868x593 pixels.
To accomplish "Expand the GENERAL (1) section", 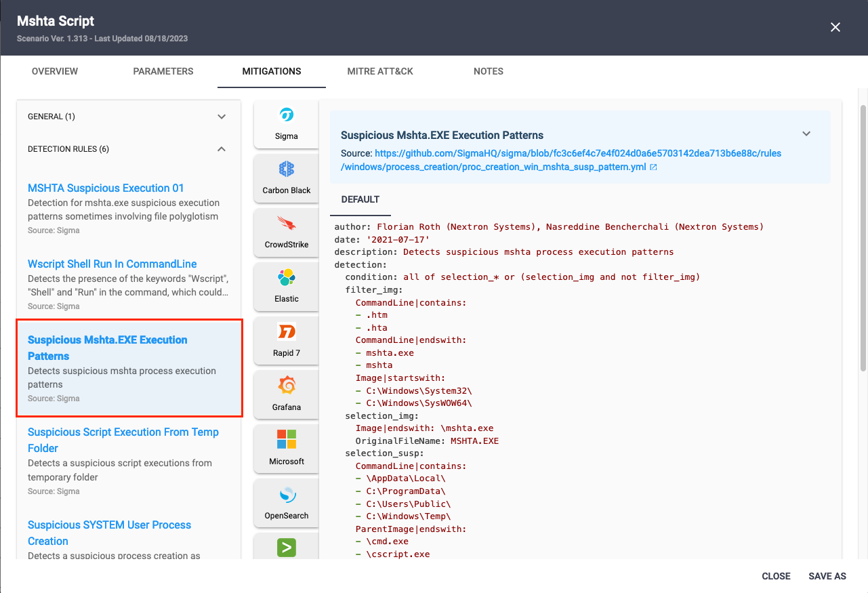I will pyautogui.click(x=222, y=117).
